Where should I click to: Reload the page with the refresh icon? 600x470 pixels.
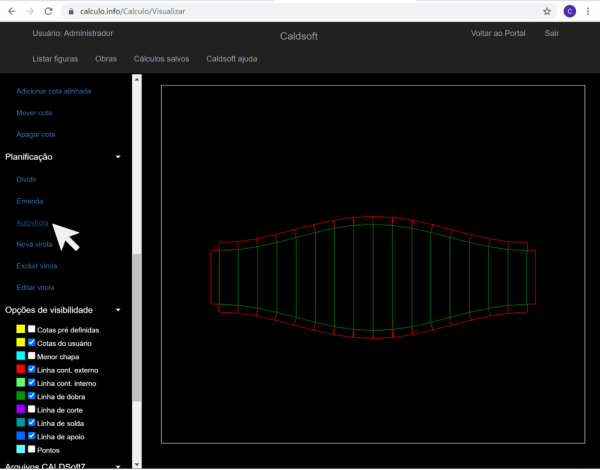point(50,11)
